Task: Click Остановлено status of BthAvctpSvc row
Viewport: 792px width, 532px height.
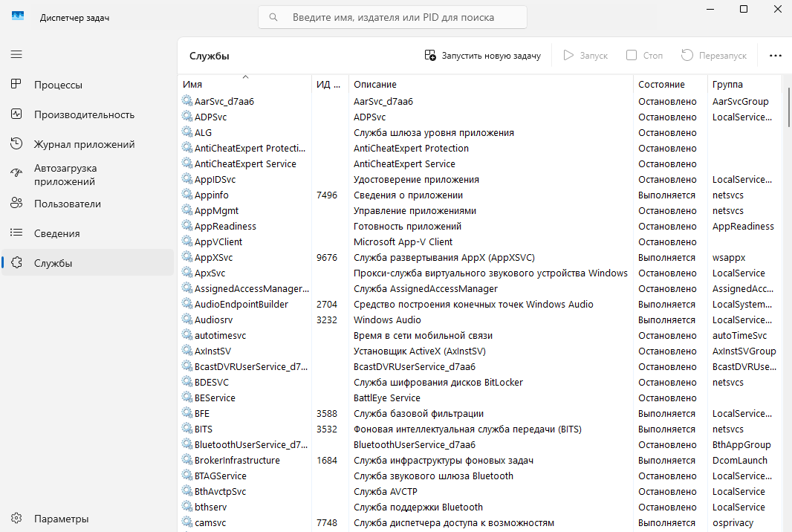Action: pyautogui.click(x=666, y=491)
